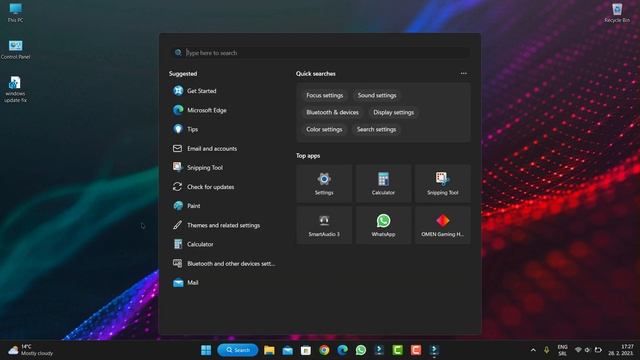This screenshot has height=360, width=640.
Task: Open WhatsApp from taskbar
Action: pyautogui.click(x=361, y=350)
